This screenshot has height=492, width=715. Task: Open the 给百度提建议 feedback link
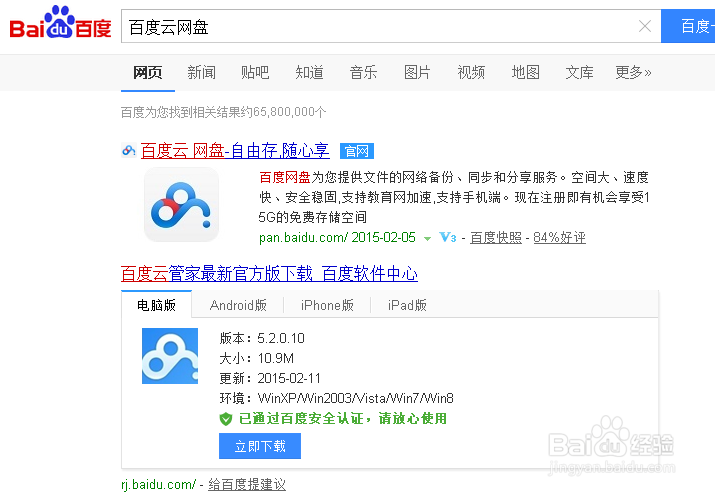tap(247, 484)
